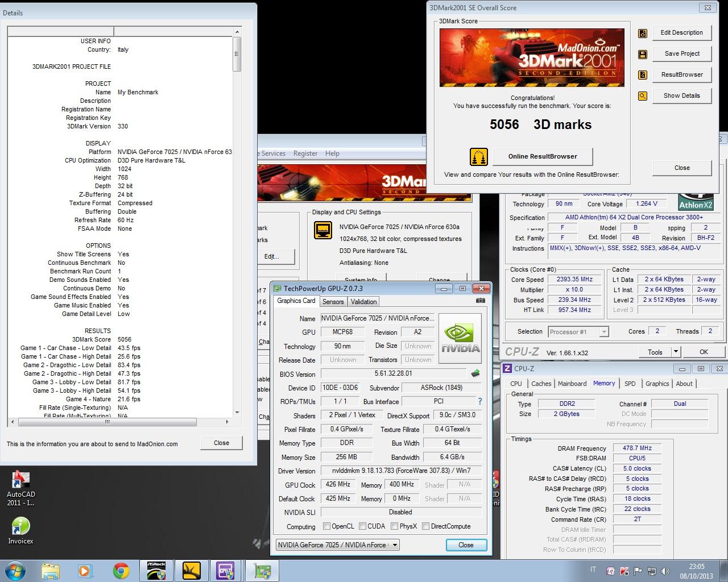The width and height of the screenshot is (728, 582).
Task: Click the yellow monitor icon in Display and CPU Settings
Action: (x=323, y=230)
